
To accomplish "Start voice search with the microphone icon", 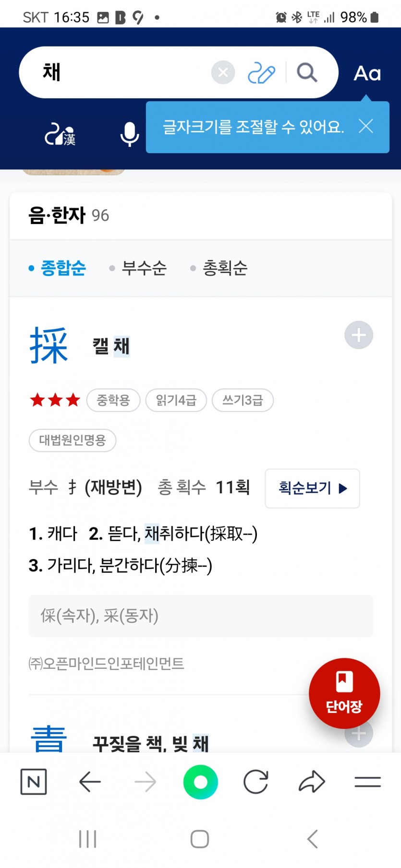I will tap(130, 134).
